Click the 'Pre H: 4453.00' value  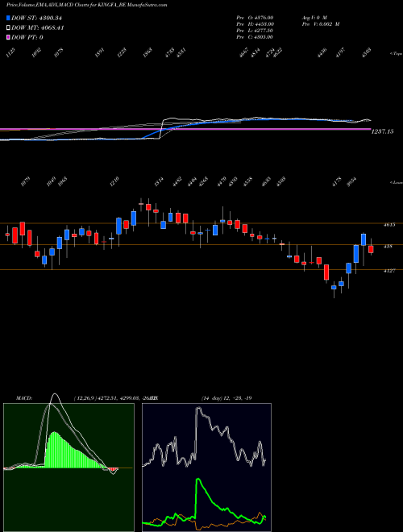click(x=255, y=24)
